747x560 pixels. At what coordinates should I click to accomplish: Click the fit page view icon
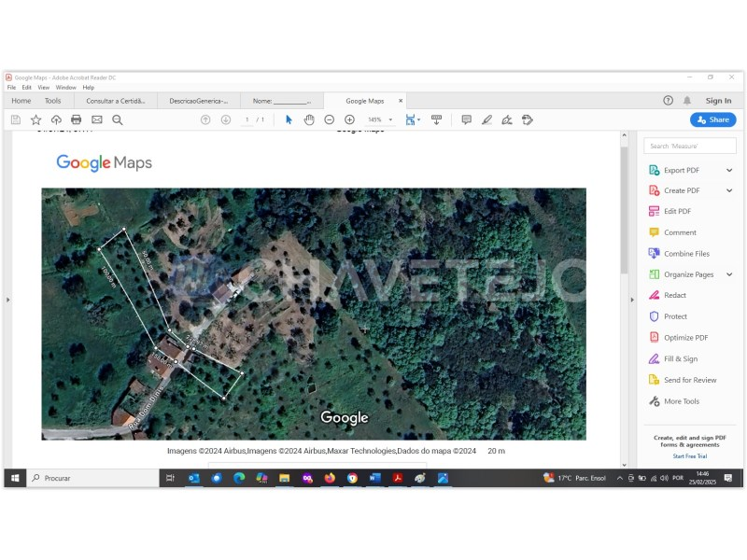pyautogui.click(x=410, y=119)
